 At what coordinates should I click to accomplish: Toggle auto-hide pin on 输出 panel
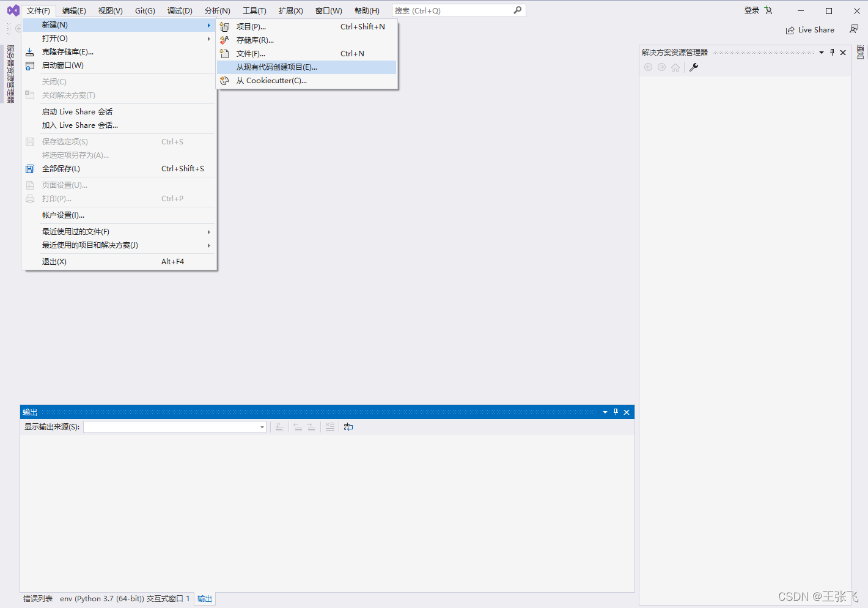point(616,412)
